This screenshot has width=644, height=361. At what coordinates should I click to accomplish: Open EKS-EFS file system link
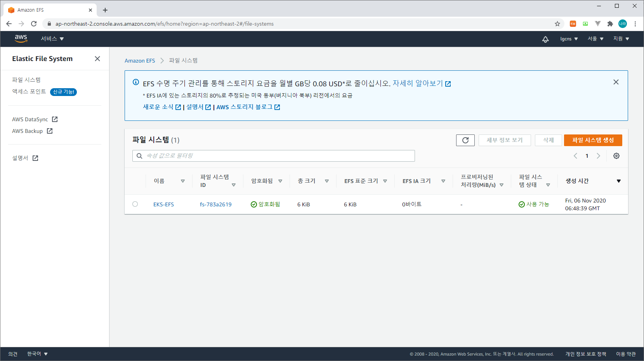click(x=163, y=204)
